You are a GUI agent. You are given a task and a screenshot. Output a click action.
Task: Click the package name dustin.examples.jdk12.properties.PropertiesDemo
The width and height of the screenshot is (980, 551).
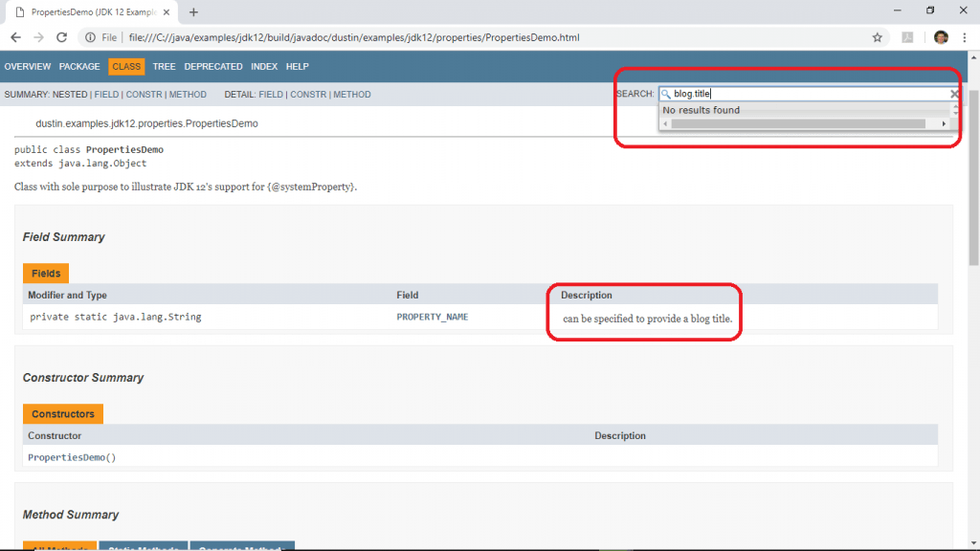click(x=146, y=123)
